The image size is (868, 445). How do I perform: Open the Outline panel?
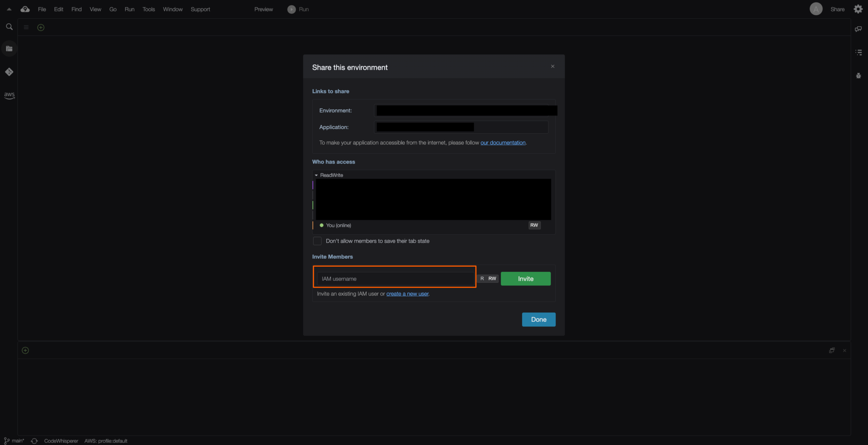coord(859,52)
